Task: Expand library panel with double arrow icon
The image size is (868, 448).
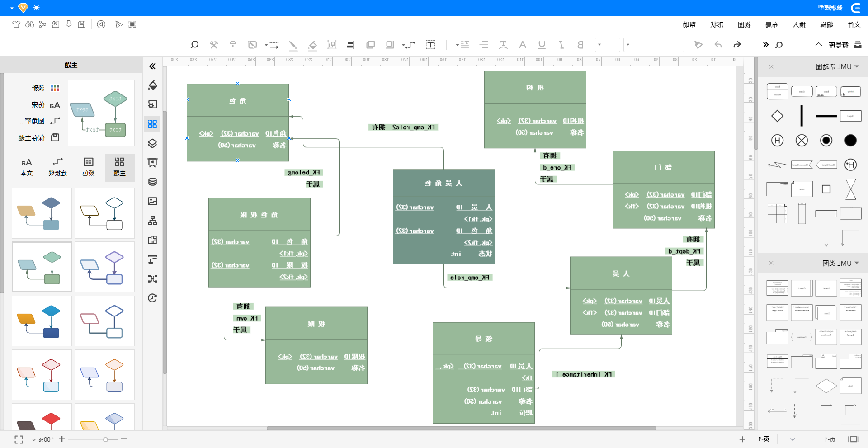Action: click(765, 45)
